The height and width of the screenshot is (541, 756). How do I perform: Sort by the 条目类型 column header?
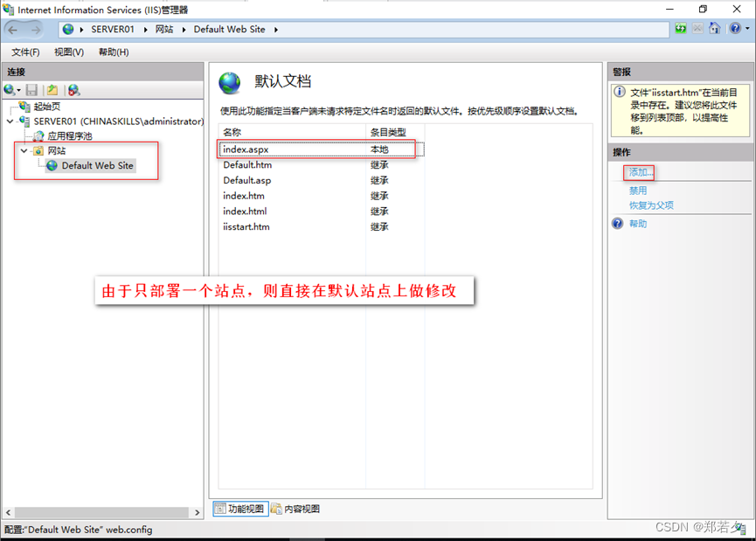tap(395, 132)
